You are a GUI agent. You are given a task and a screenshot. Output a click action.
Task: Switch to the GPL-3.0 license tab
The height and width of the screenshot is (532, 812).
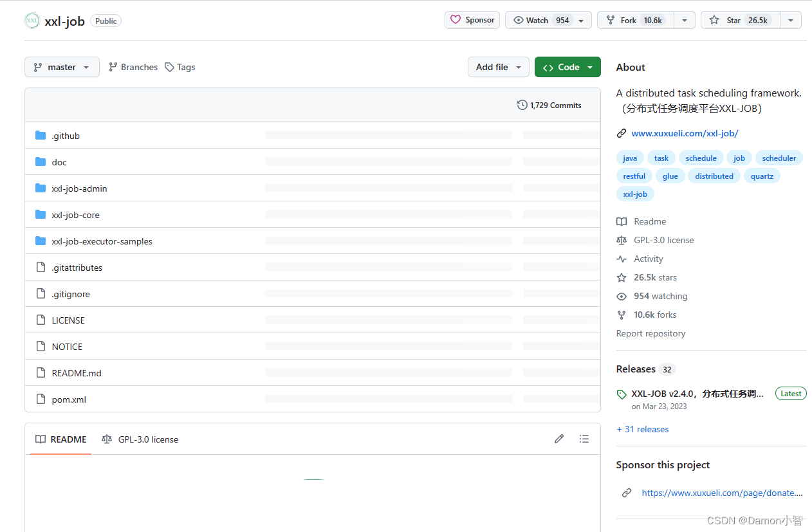pyautogui.click(x=140, y=439)
